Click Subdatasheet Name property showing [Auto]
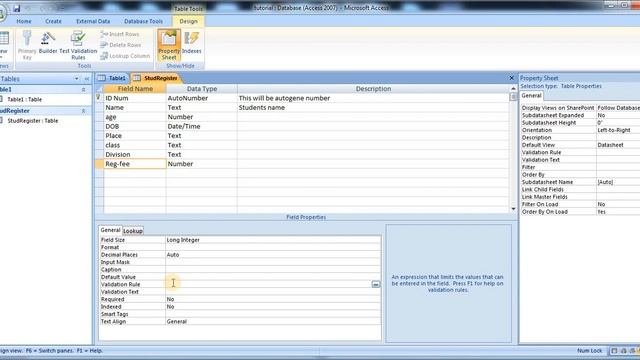This screenshot has width=640, height=360. (x=618, y=182)
